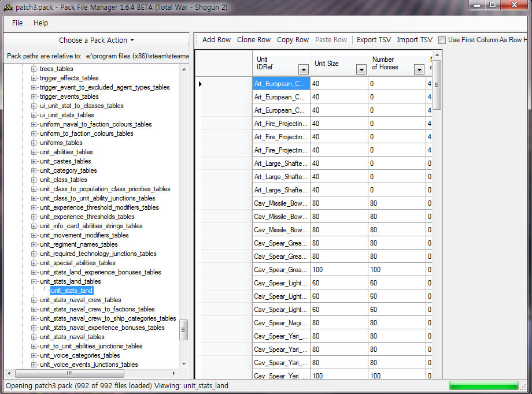Open the File menu
Image resolution: width=532 pixels, height=394 pixels.
[x=17, y=23]
